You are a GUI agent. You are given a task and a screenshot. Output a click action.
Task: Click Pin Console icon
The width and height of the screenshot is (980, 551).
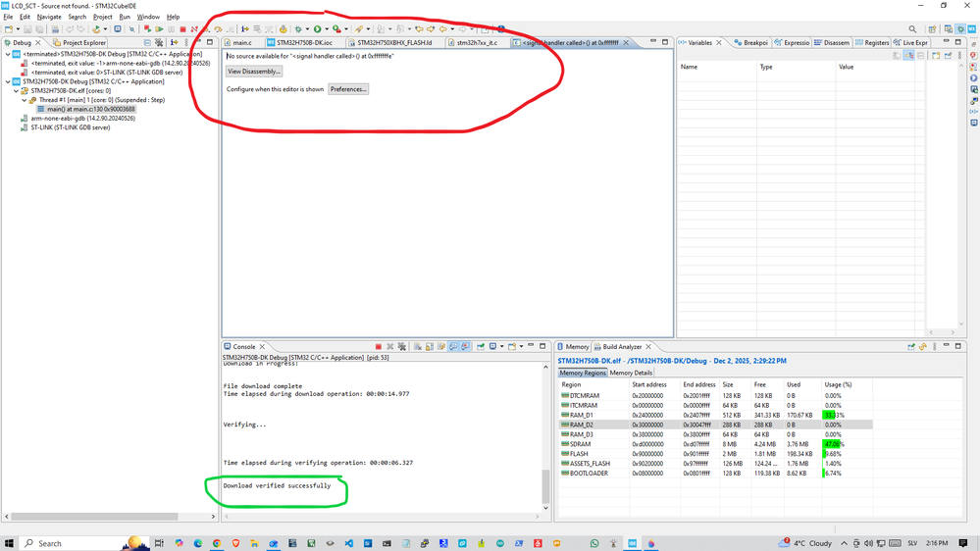click(x=481, y=346)
